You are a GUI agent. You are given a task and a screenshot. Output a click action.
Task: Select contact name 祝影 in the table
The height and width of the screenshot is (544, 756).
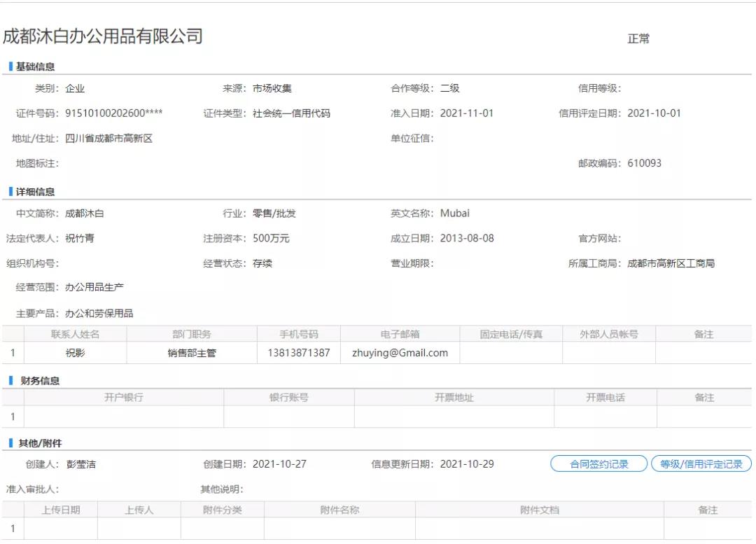pyautogui.click(x=75, y=353)
